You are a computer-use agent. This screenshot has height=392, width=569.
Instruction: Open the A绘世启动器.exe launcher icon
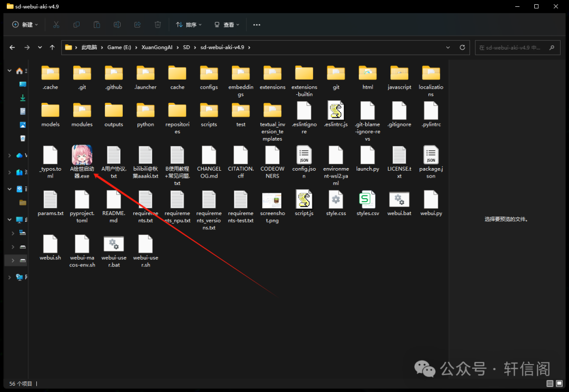click(x=82, y=155)
